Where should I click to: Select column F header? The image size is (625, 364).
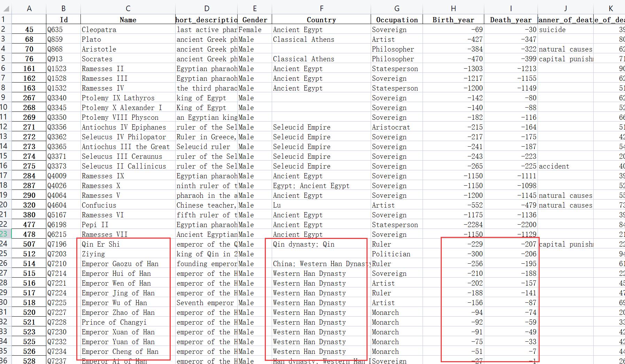[321, 8]
